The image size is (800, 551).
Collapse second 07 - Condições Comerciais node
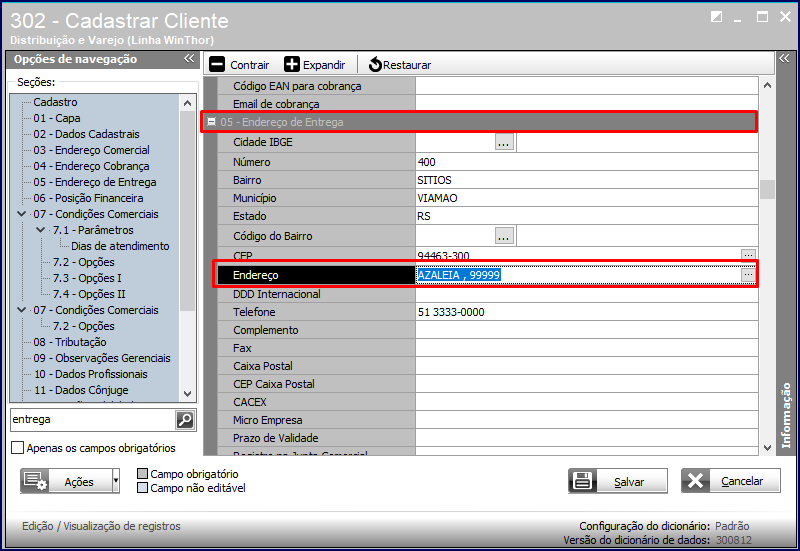[x=22, y=310]
